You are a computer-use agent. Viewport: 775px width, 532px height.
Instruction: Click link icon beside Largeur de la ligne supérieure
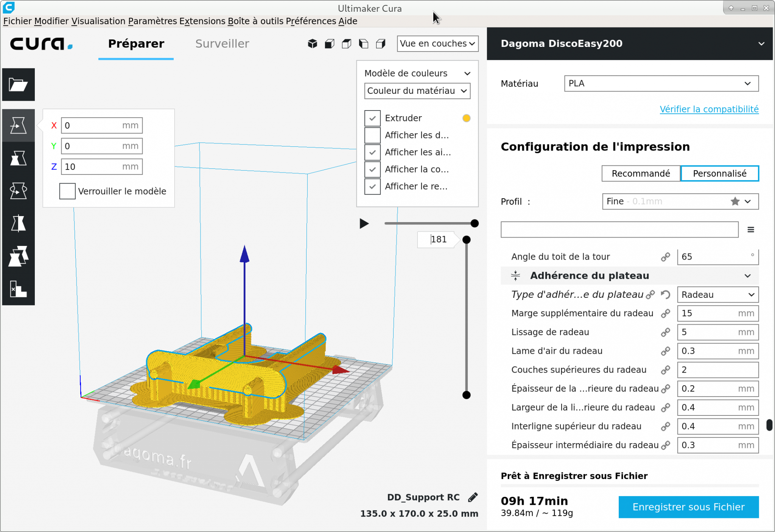pos(665,408)
